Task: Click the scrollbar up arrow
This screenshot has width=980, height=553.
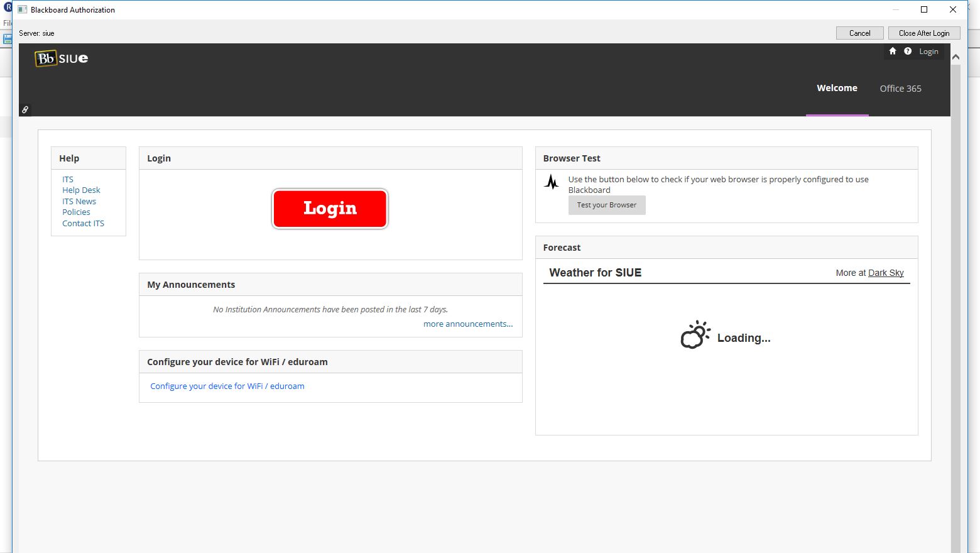Action: (955, 57)
